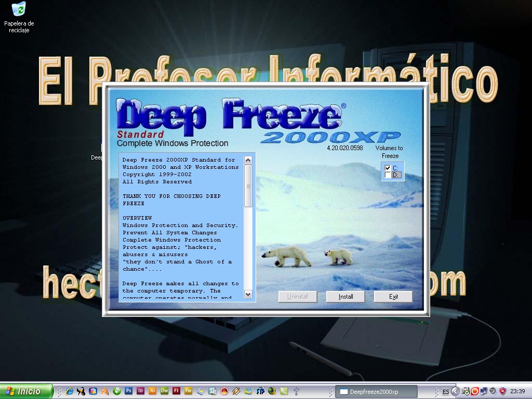This screenshot has height=399, width=532.
Task: Click the Install button
Action: [x=345, y=296]
